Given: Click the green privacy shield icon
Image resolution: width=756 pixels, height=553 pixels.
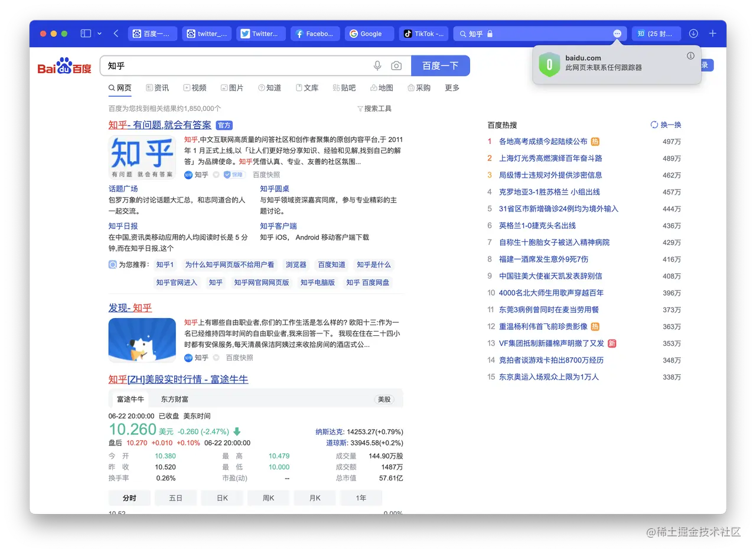Looking at the screenshot, I should [549, 64].
